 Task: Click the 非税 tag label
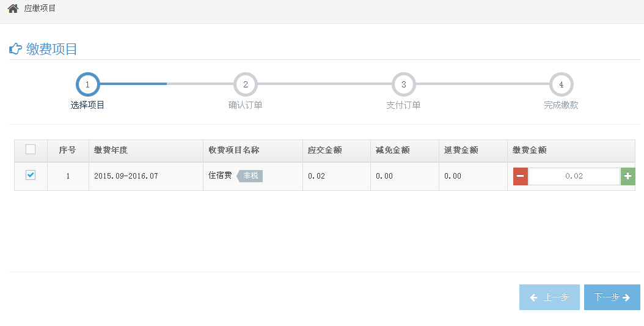tap(250, 176)
